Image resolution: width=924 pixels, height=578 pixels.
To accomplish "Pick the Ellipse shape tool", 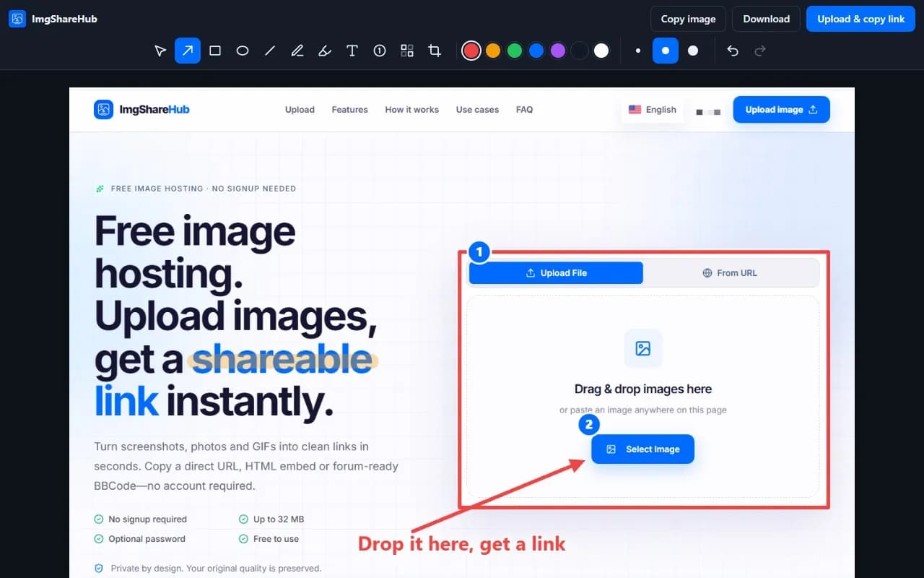I will [243, 51].
